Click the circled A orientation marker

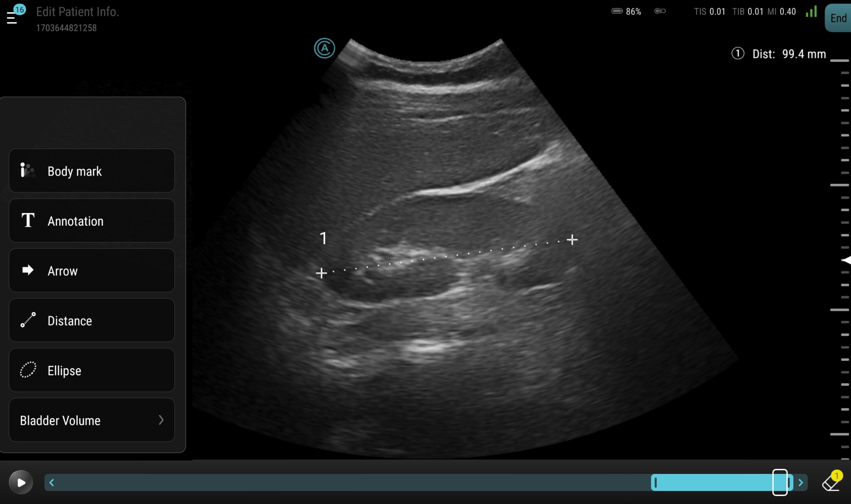(x=324, y=48)
